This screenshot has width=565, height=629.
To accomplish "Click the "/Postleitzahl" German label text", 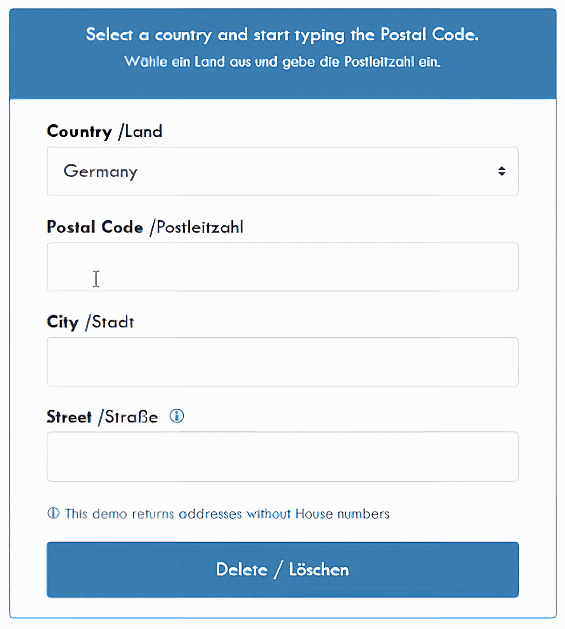I will (x=197, y=227).
